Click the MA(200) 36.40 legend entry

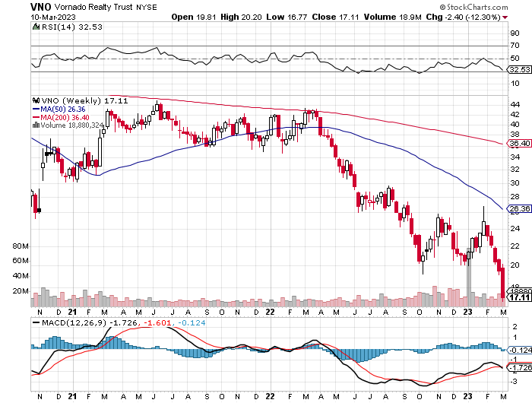click(x=65, y=117)
